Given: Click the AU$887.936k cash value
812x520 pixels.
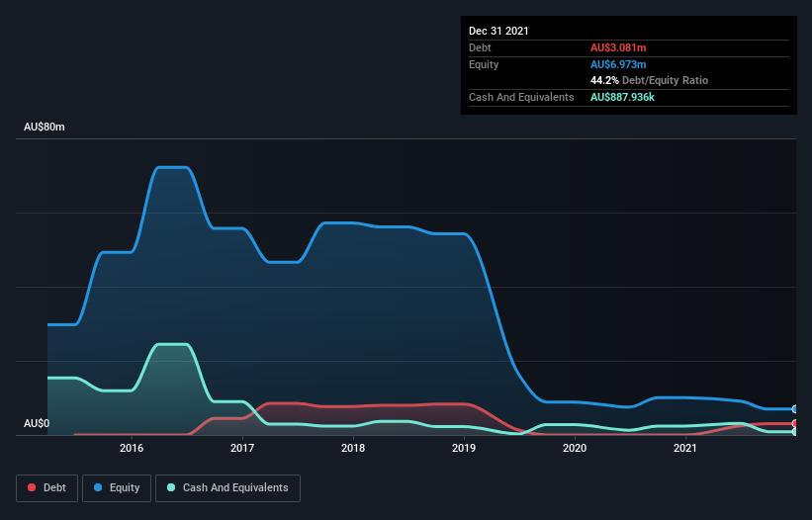Looking at the screenshot, I should (622, 97).
